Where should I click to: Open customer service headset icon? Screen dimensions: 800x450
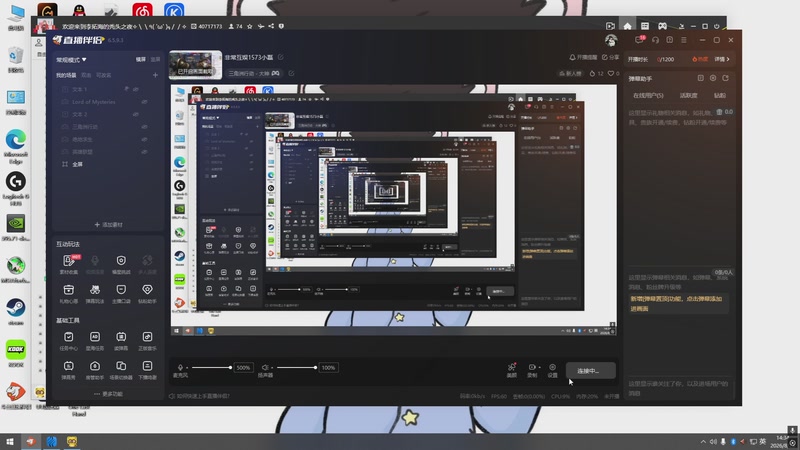[656, 40]
